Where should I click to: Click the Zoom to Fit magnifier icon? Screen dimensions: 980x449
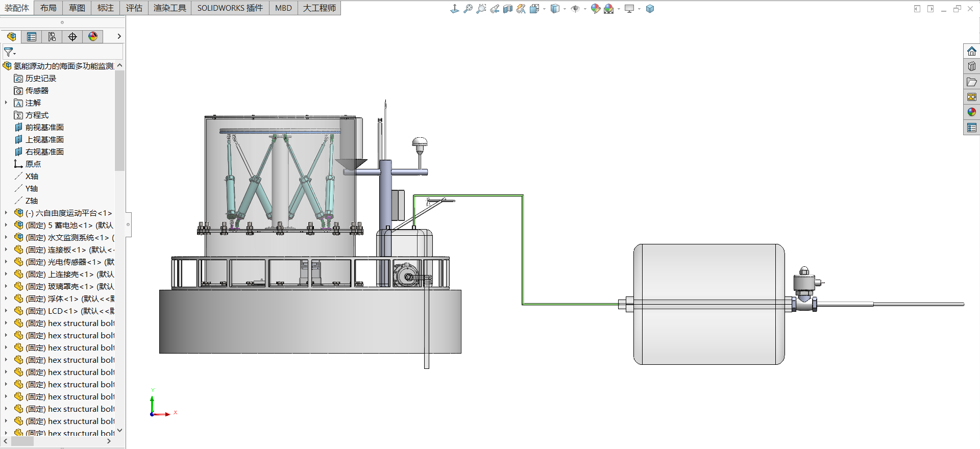click(468, 9)
